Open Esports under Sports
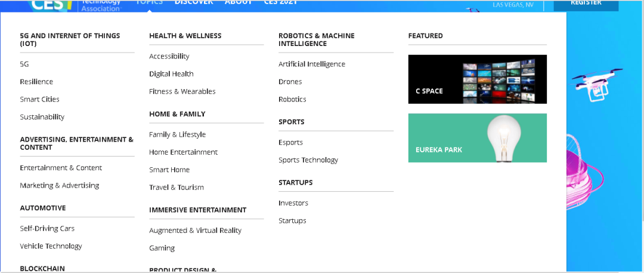The width and height of the screenshot is (644, 273). (290, 142)
